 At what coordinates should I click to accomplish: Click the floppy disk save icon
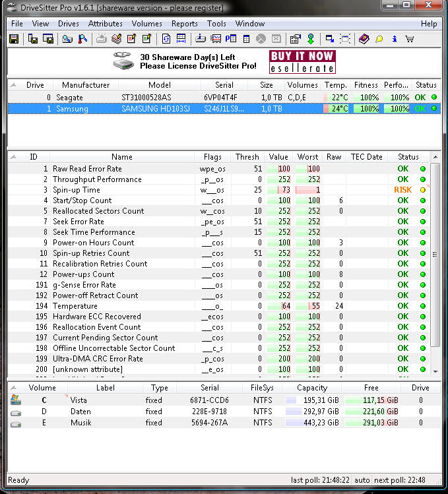pos(15,39)
